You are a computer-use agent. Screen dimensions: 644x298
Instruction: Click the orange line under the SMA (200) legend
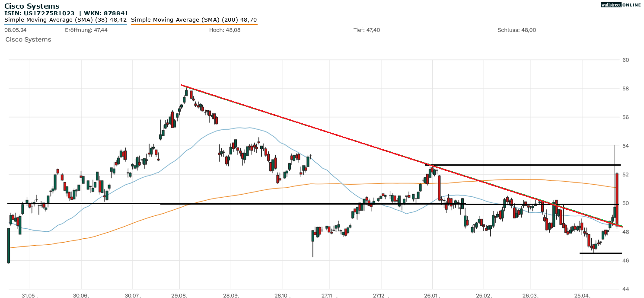(194, 25)
